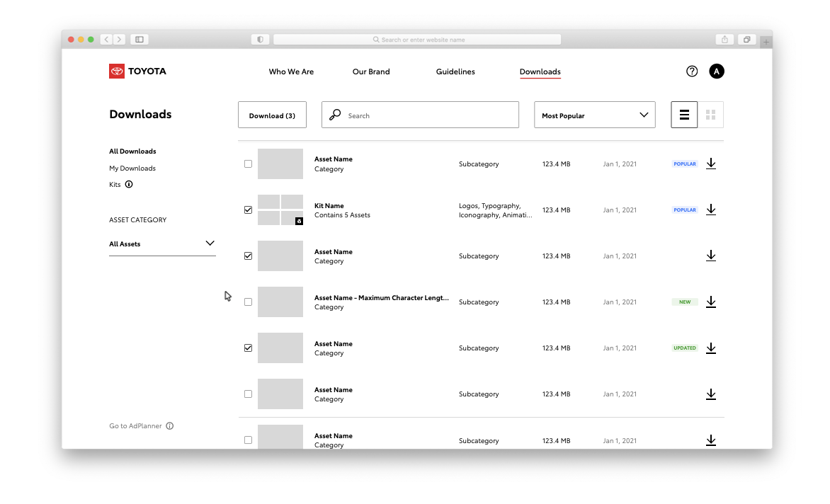Go forward using the browser forward arrow
The height and width of the screenshot is (504, 830).
[x=120, y=39]
